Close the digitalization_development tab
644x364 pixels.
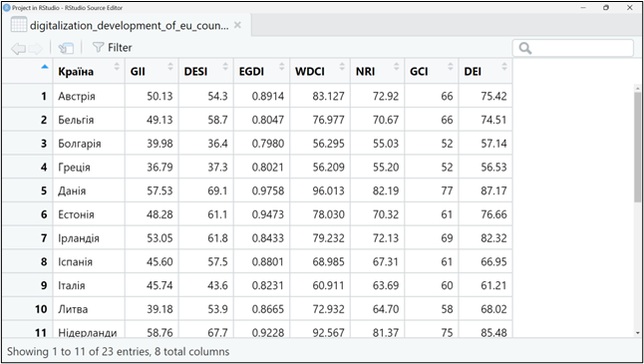tap(237, 25)
